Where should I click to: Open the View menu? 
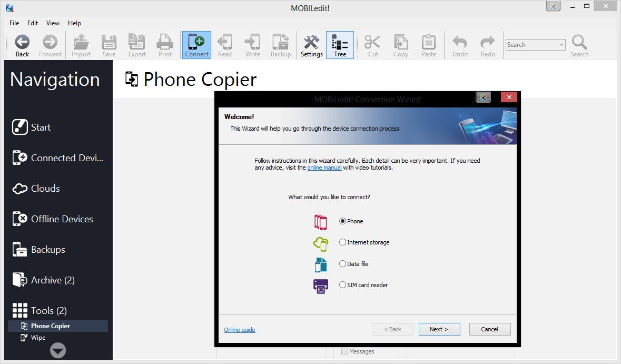pyautogui.click(x=53, y=23)
